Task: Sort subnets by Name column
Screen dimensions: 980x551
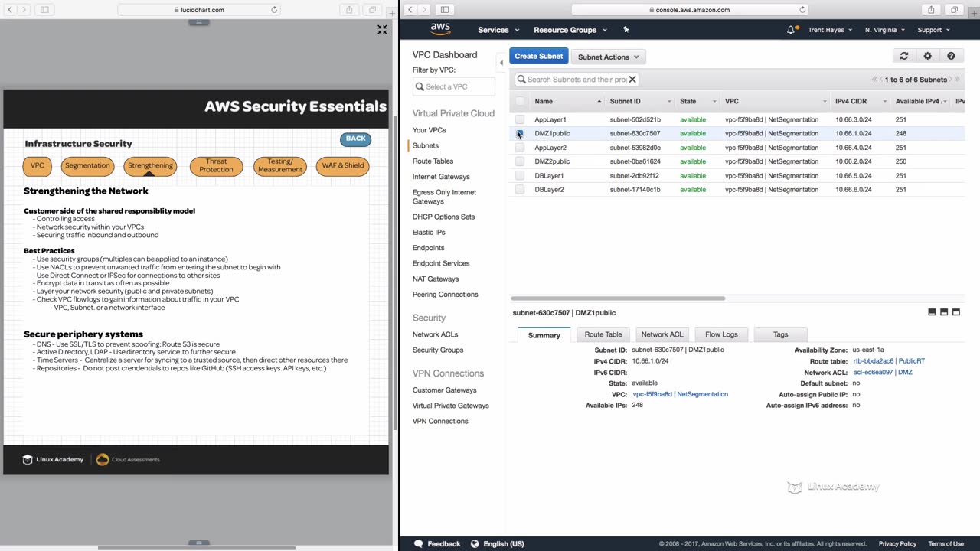Action: [567, 101]
